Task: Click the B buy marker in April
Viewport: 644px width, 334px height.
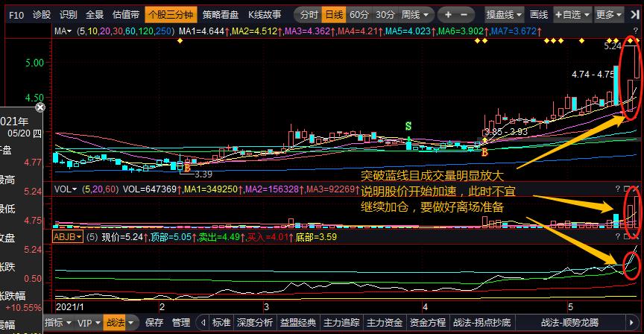Action: pos(484,152)
